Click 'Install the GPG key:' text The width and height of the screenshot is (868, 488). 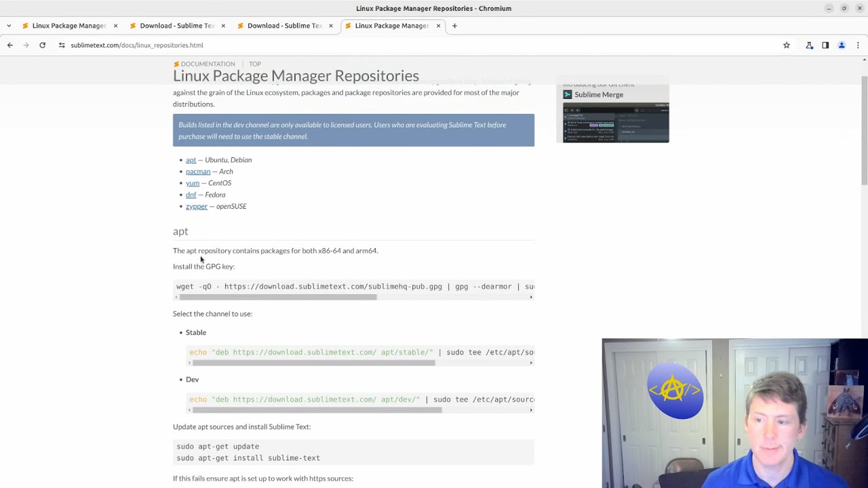point(203,266)
